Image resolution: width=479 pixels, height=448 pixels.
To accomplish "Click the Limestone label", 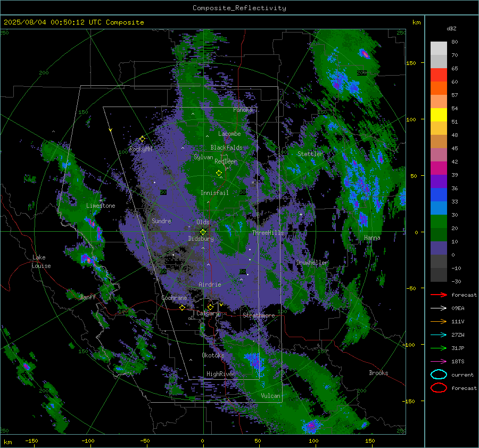I will pyautogui.click(x=101, y=206).
